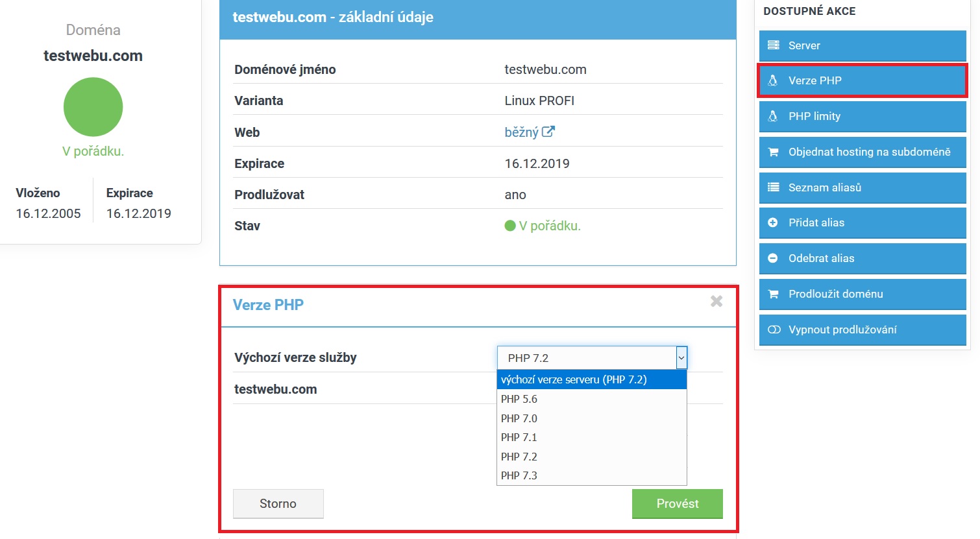Click the Linux penguin icon beside Verze PHP
This screenshot has height=539, width=980.
tap(773, 81)
